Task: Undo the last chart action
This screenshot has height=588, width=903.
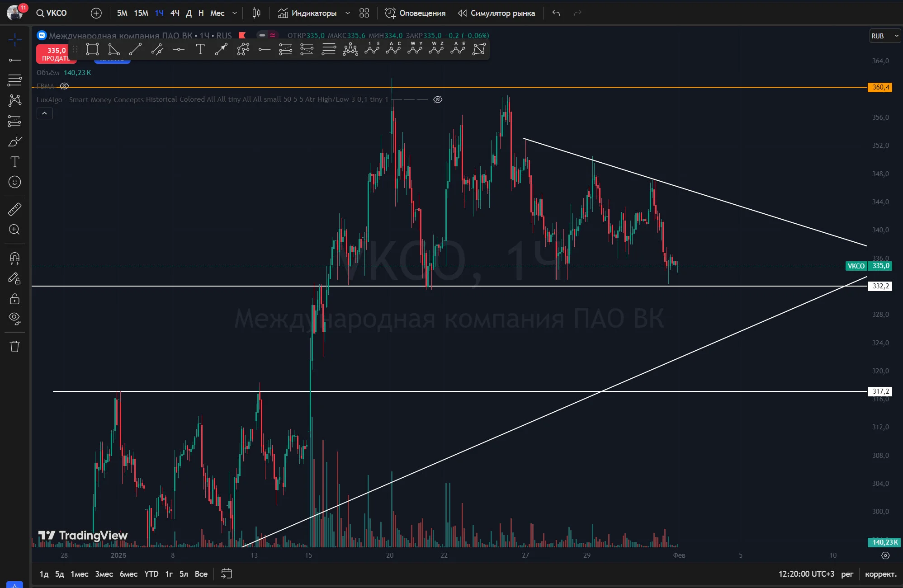Action: (x=556, y=13)
